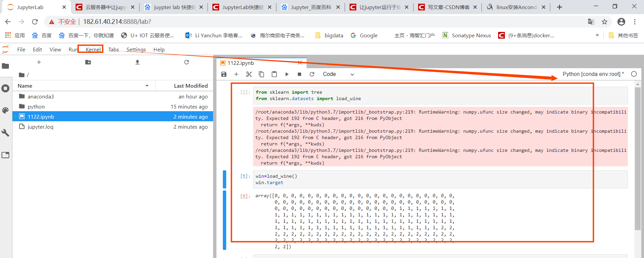This screenshot has height=258, width=644.
Task: Refresh the file list
Action: click(187, 62)
